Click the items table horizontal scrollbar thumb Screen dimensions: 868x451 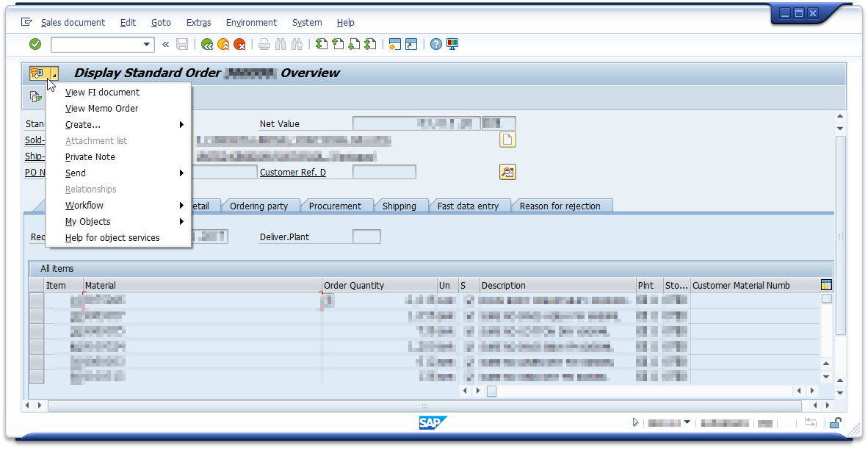491,392
